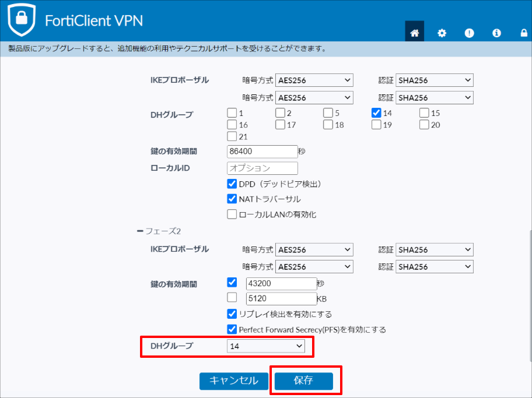Toggle リプレイ検出を有効にする checkbox
The image size is (532, 398).
232,314
